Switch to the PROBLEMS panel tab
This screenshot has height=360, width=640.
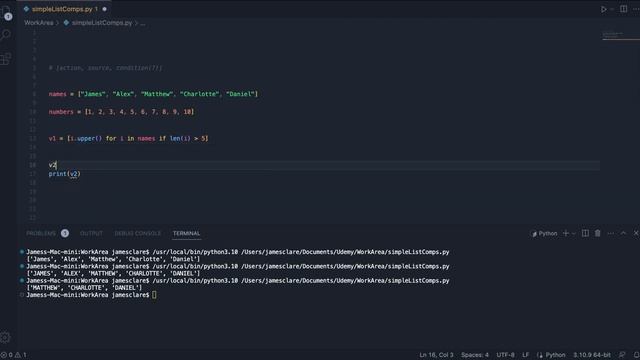[41, 233]
